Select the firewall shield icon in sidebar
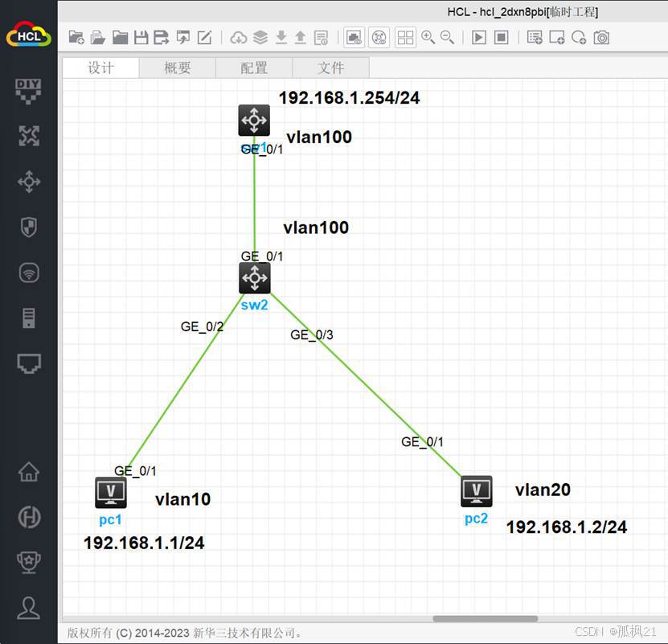The image size is (668, 644). pyautogui.click(x=29, y=228)
